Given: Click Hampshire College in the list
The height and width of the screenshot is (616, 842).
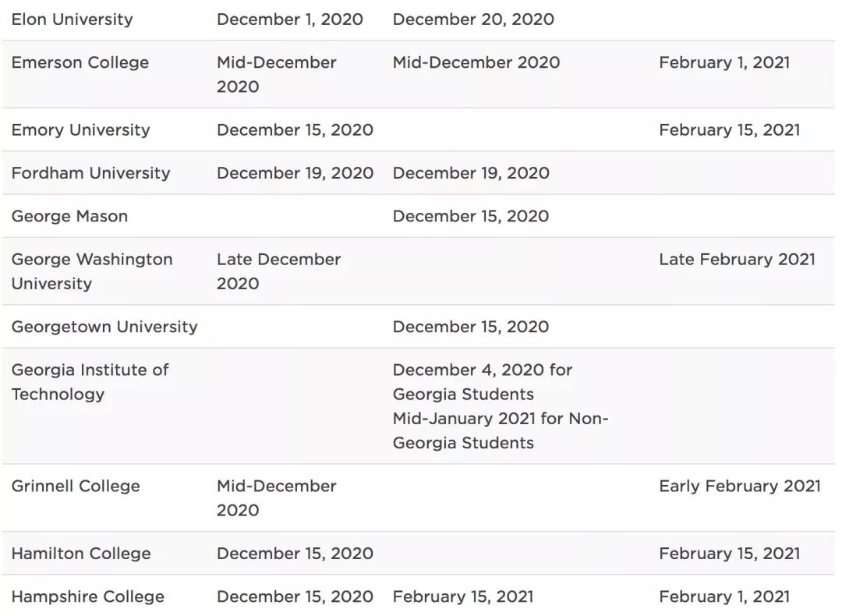Looking at the screenshot, I should click(x=87, y=597).
